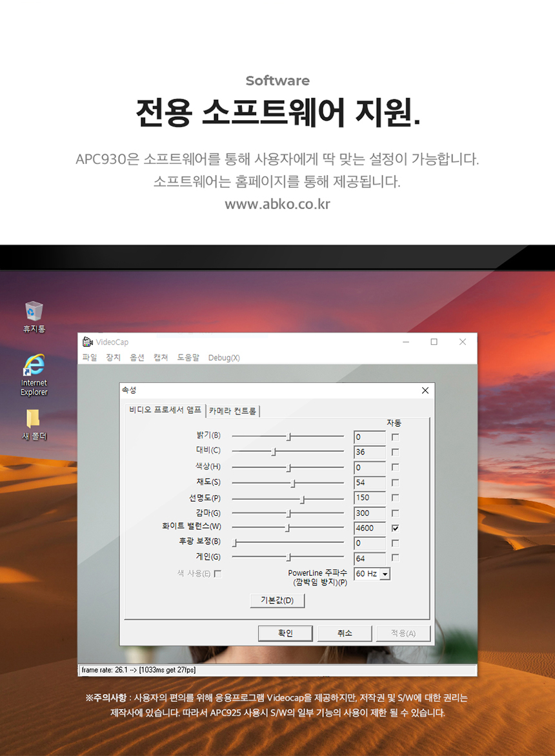
Task: Click the www.abko.co.kr website address
Action: [277, 204]
